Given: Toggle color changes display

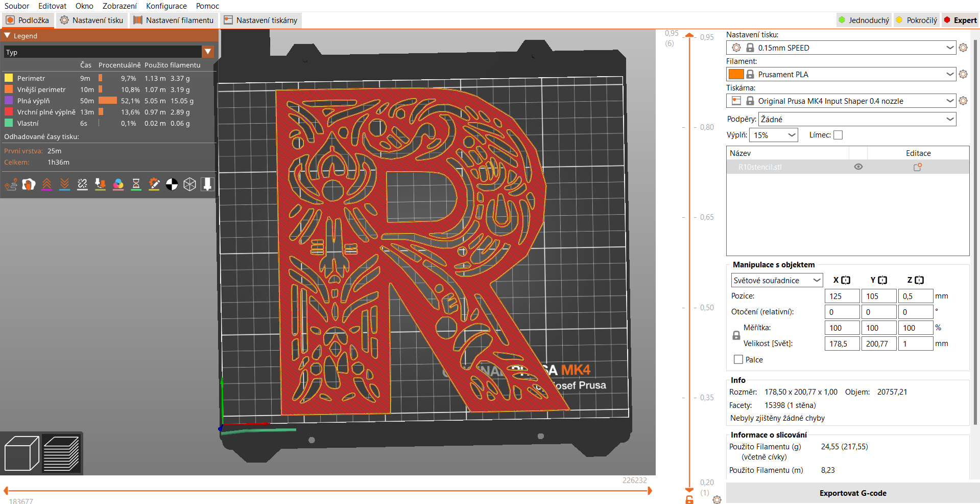Looking at the screenshot, I should 118,185.
